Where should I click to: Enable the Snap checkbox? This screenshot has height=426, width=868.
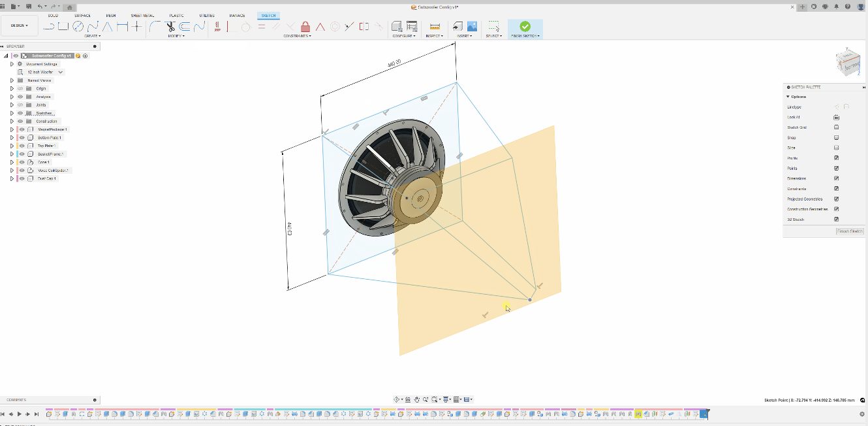836,138
